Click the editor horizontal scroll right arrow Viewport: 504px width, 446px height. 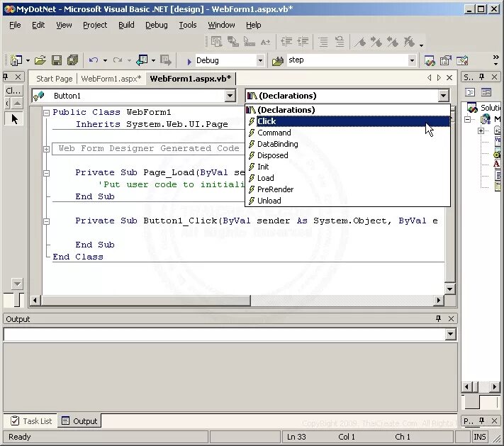pos(438,301)
